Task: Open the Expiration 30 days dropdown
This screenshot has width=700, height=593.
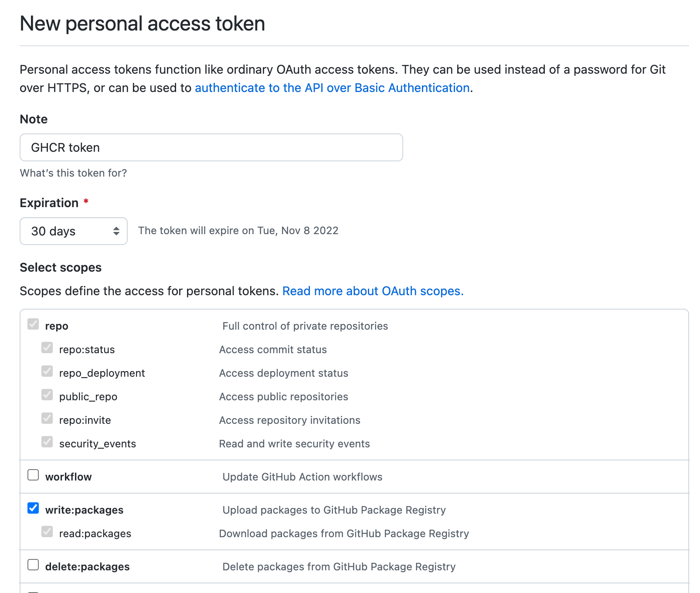Action: click(x=74, y=231)
